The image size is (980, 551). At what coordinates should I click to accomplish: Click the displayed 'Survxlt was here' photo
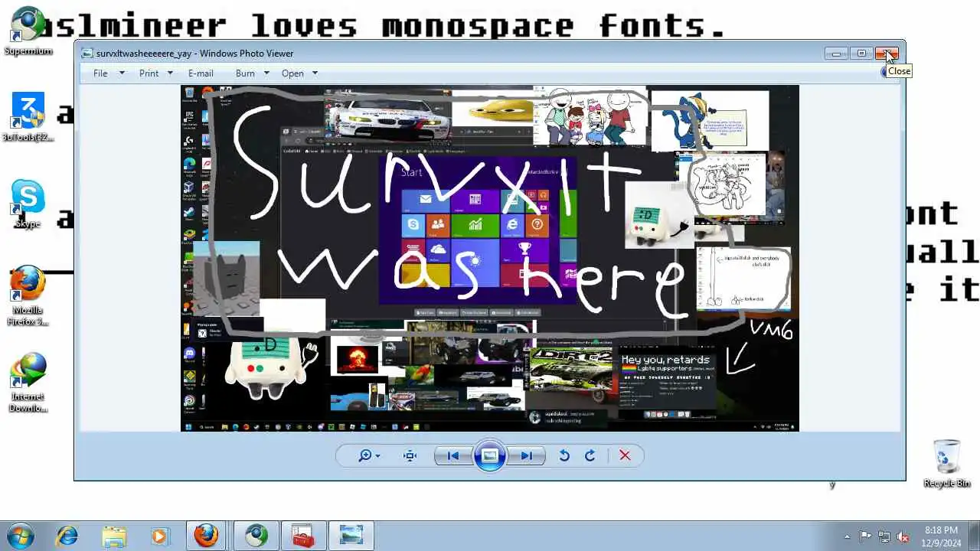[490, 258]
